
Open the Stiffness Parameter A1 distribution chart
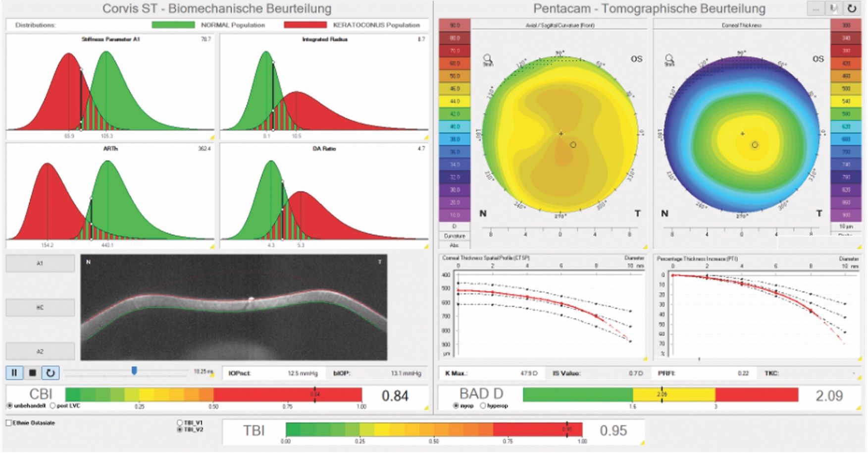coord(110,87)
